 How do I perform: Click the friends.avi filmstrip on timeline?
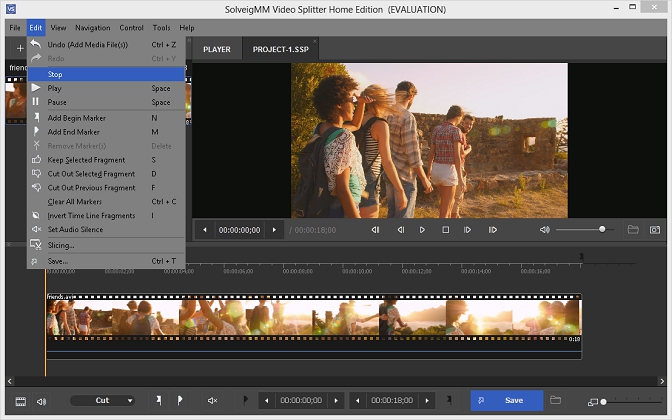[x=314, y=318]
